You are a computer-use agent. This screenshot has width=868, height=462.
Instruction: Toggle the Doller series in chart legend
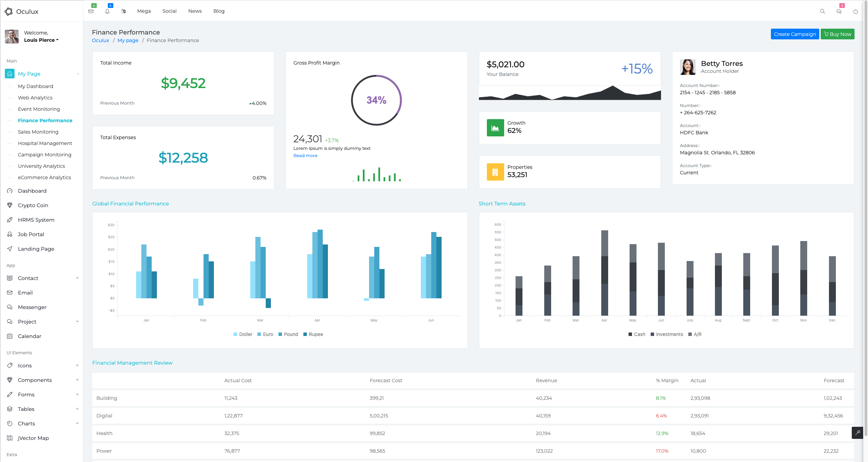point(243,334)
